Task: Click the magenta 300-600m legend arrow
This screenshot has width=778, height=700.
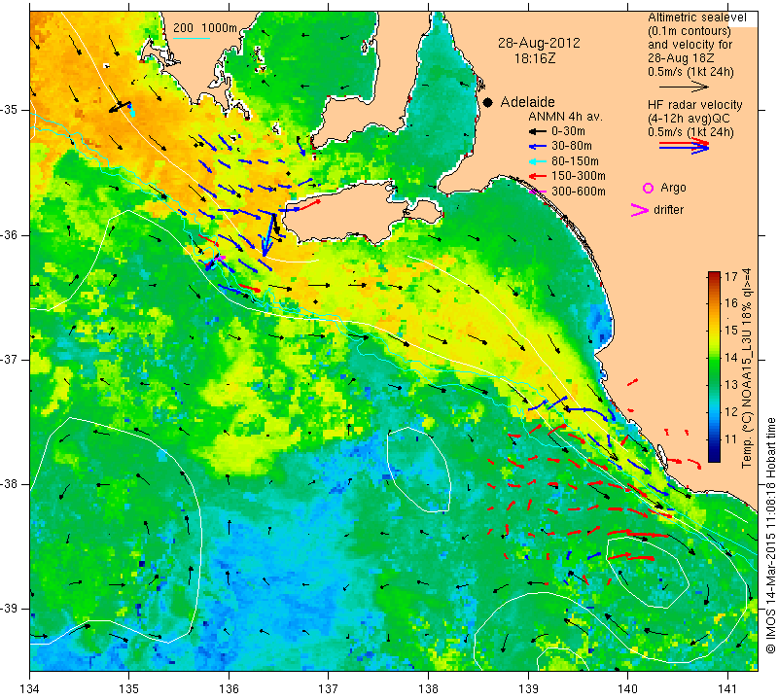Action: tap(537, 192)
